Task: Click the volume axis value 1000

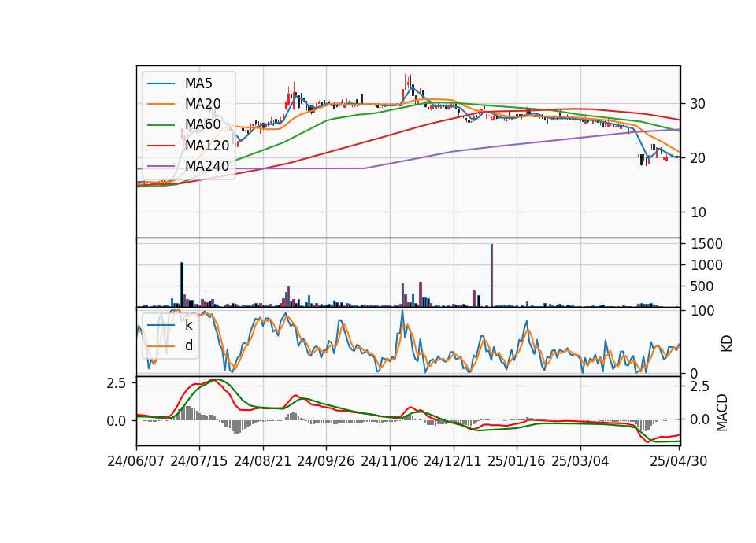Action: pos(706,265)
